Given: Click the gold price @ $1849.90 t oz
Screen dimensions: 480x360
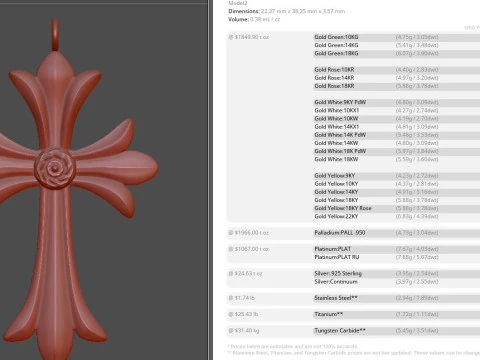Looking at the screenshot, I should click(249, 37).
